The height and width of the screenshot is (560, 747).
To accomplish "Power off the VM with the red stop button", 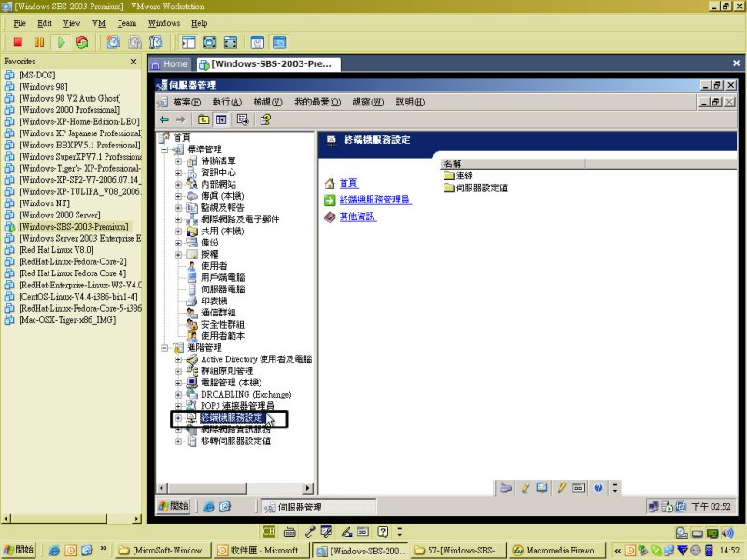I will pyautogui.click(x=18, y=42).
